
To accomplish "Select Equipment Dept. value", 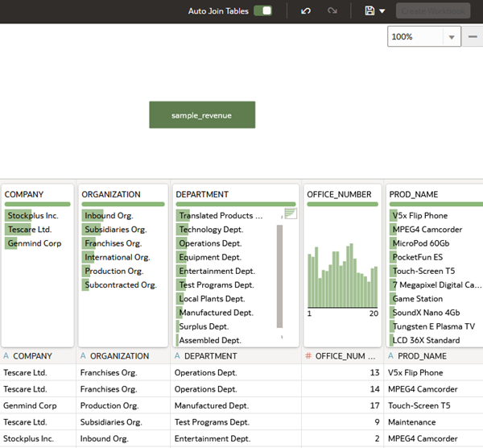I will [x=210, y=257].
